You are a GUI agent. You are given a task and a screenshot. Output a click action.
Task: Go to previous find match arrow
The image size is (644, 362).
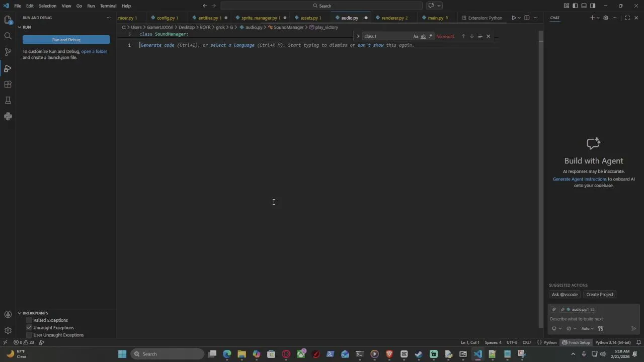[x=463, y=36]
